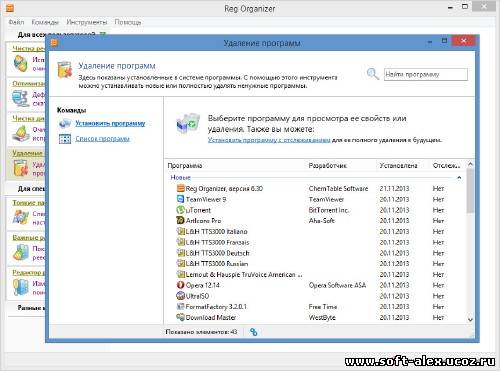Click the Установить программу link

110,123
